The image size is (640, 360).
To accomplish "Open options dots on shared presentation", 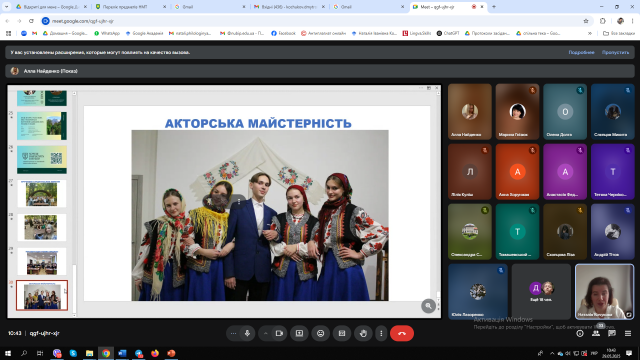I will click(239, 202).
